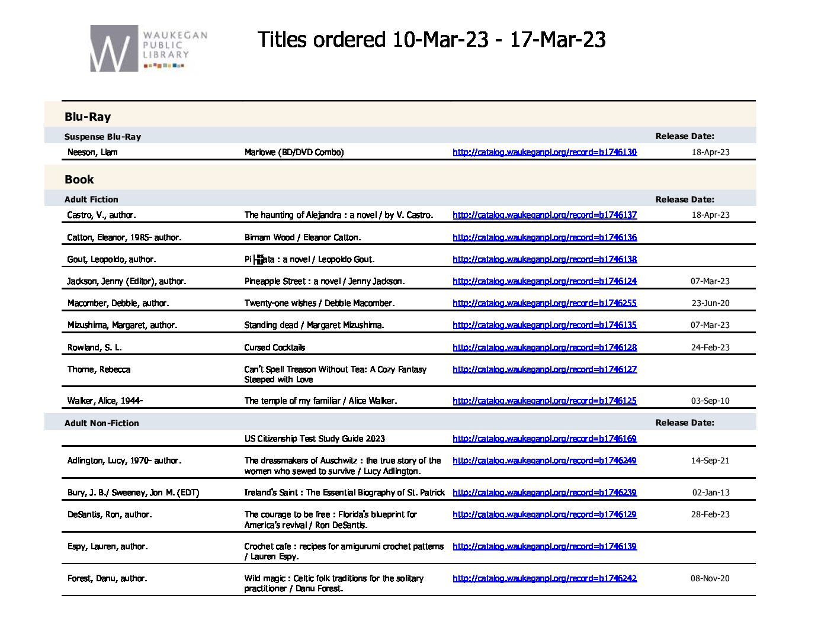Screen dimensions: 834x644
Task: Select title 'US Citizenship Test Study Guide 2023'
Action: click(315, 439)
